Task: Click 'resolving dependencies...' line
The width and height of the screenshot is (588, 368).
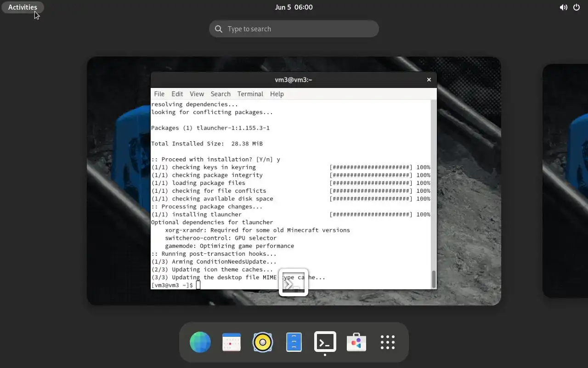Action: (x=195, y=104)
